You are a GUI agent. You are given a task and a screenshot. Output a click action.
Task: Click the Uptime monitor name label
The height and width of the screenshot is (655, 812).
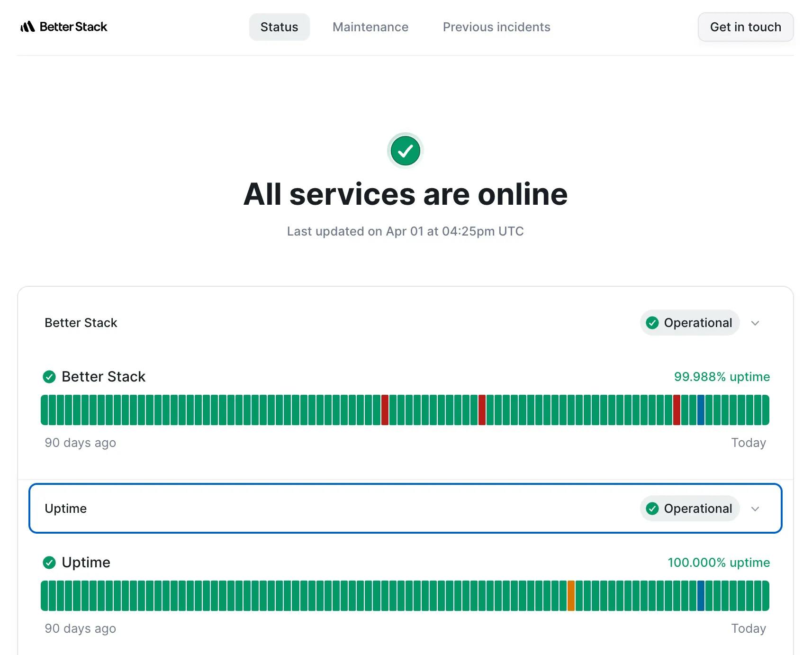86,563
